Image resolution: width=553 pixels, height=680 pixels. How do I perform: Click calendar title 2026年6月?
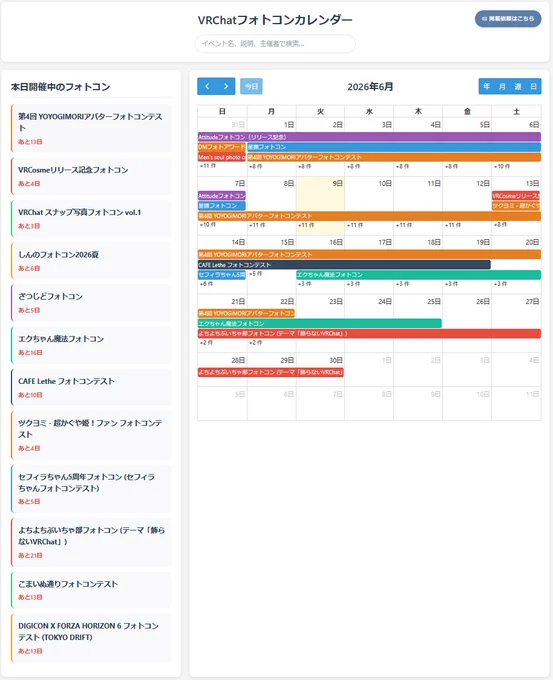pyautogui.click(x=370, y=87)
